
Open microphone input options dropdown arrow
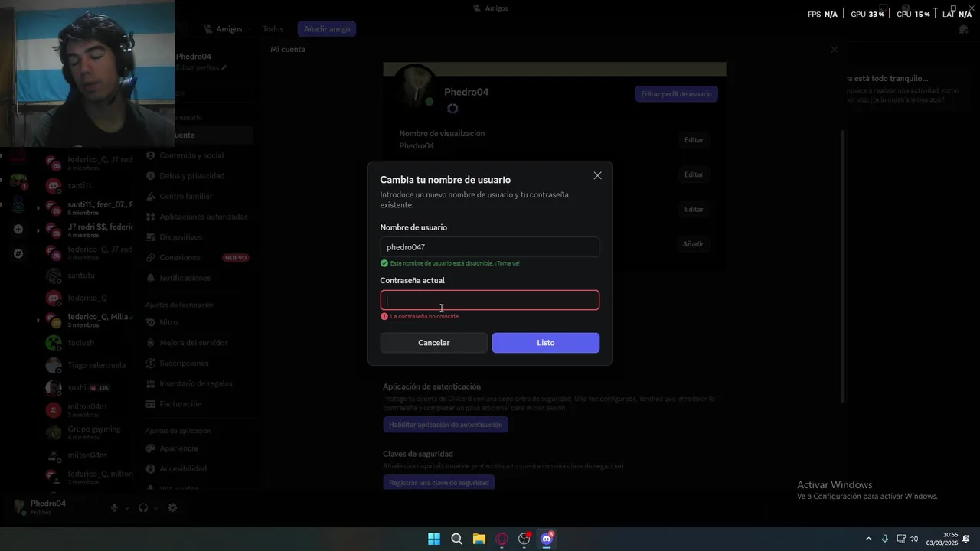pyautogui.click(x=127, y=508)
